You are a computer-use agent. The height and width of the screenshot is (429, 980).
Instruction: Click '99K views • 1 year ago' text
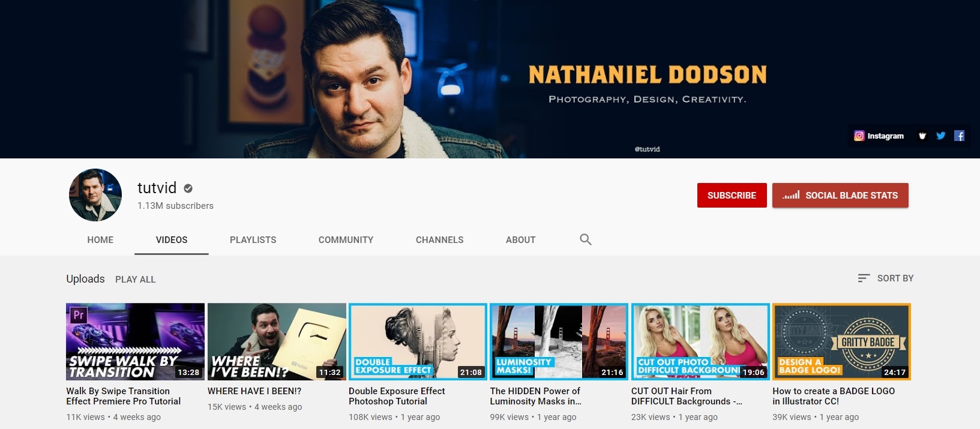click(x=533, y=417)
